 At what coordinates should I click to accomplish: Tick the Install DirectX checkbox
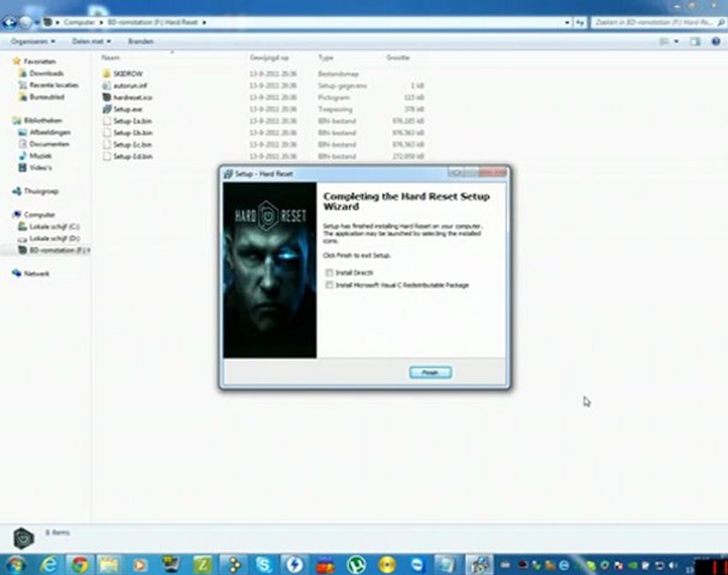point(329,272)
